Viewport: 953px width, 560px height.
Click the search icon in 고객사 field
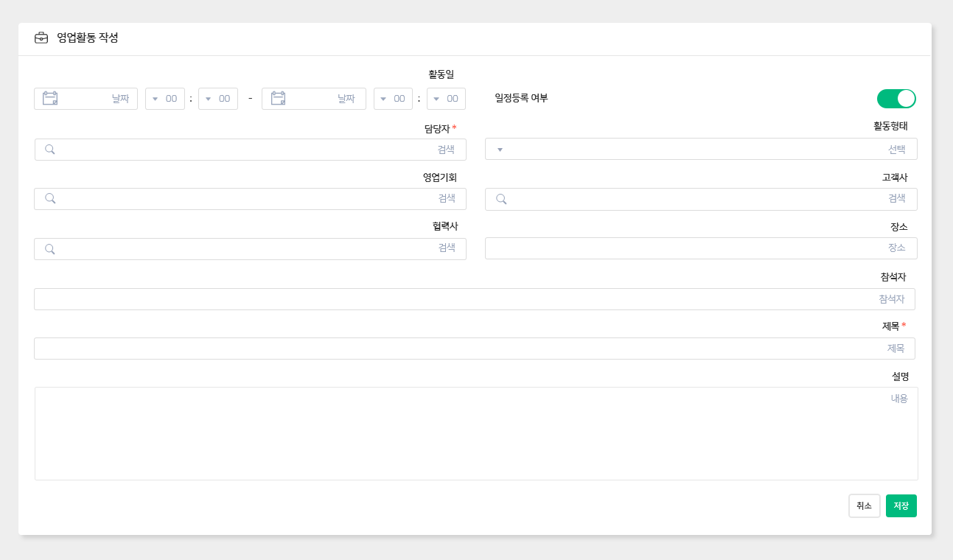click(501, 199)
